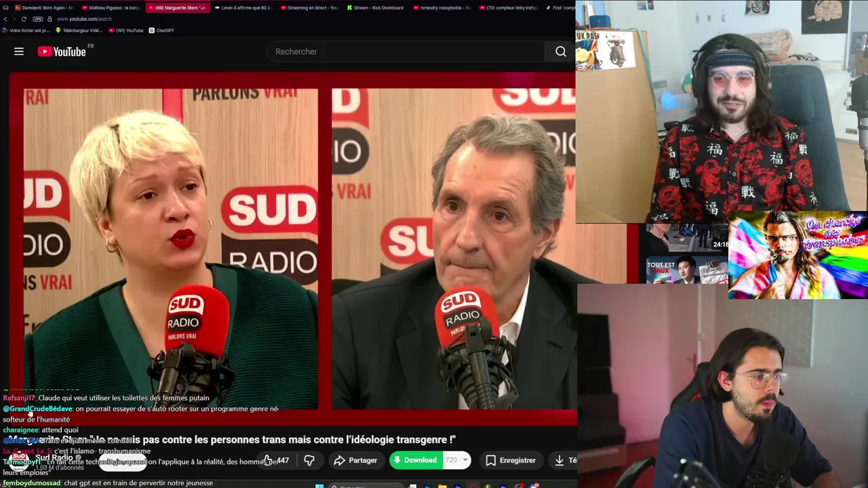Open the 24:18 suggested video thumbnail
Screen dimensions: 868x488
tap(686, 238)
